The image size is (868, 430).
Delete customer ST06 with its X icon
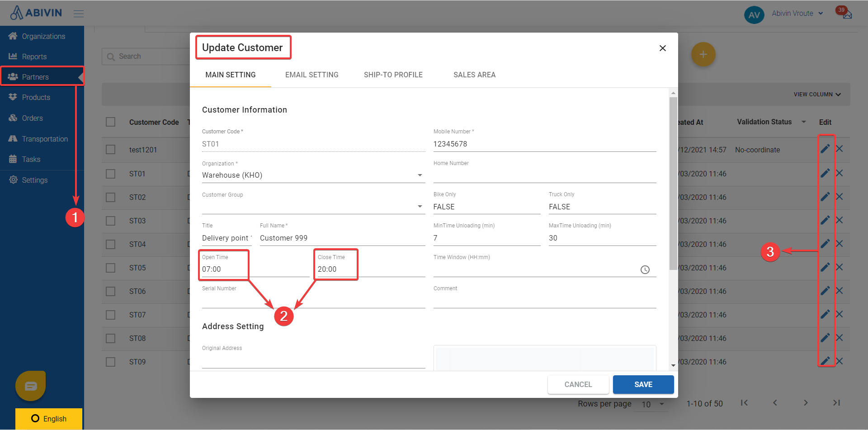840,291
